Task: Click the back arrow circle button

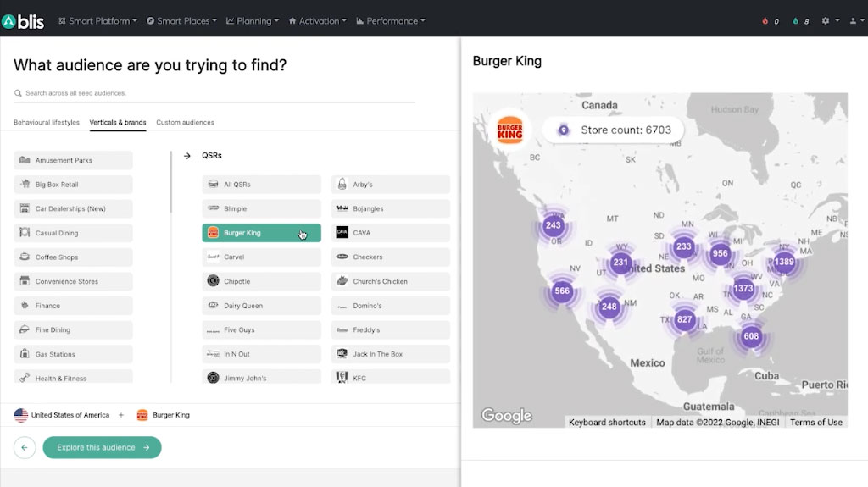Action: click(25, 447)
